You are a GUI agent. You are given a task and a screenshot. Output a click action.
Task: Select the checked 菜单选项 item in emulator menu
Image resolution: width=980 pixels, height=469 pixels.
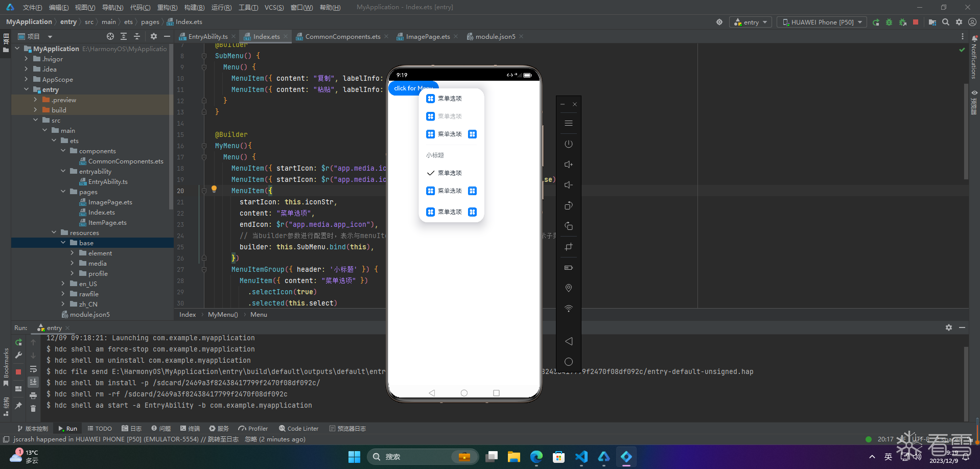click(451, 173)
